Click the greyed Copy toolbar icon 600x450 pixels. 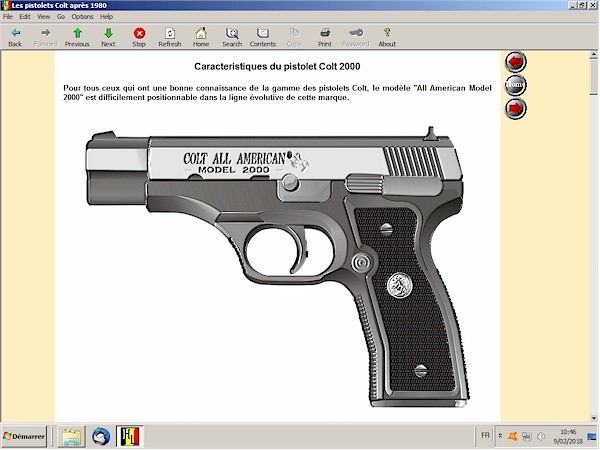294,37
